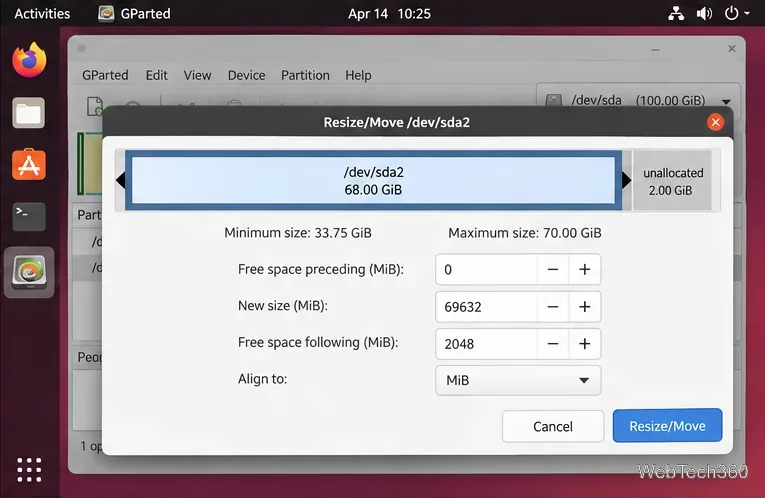Open the Files manager in dock

[28, 113]
